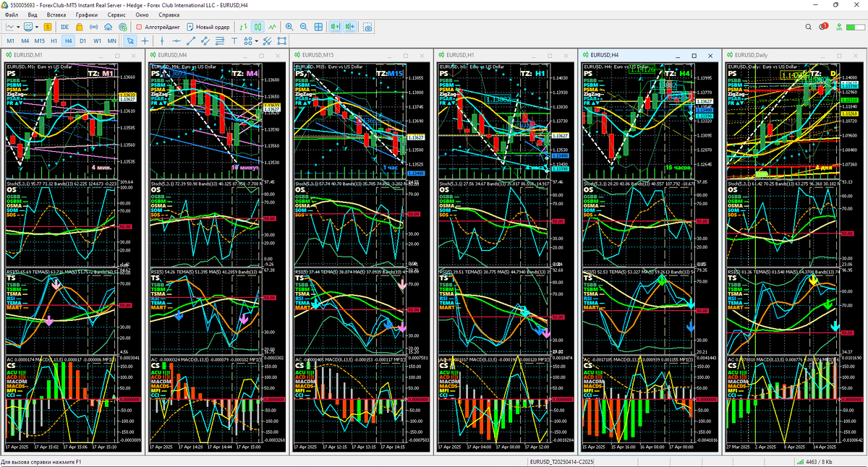The height and width of the screenshot is (467, 868).
Task: Expand the shapes tool dropdown arrow
Action: coord(256,41)
